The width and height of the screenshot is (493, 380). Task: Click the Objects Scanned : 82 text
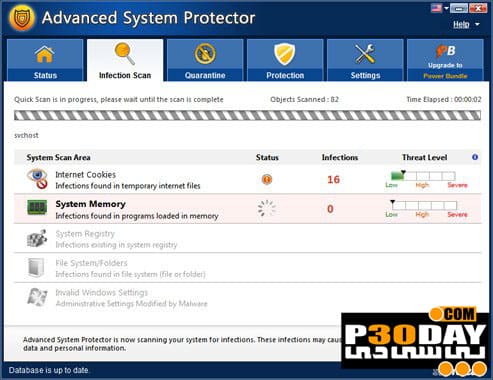(304, 99)
